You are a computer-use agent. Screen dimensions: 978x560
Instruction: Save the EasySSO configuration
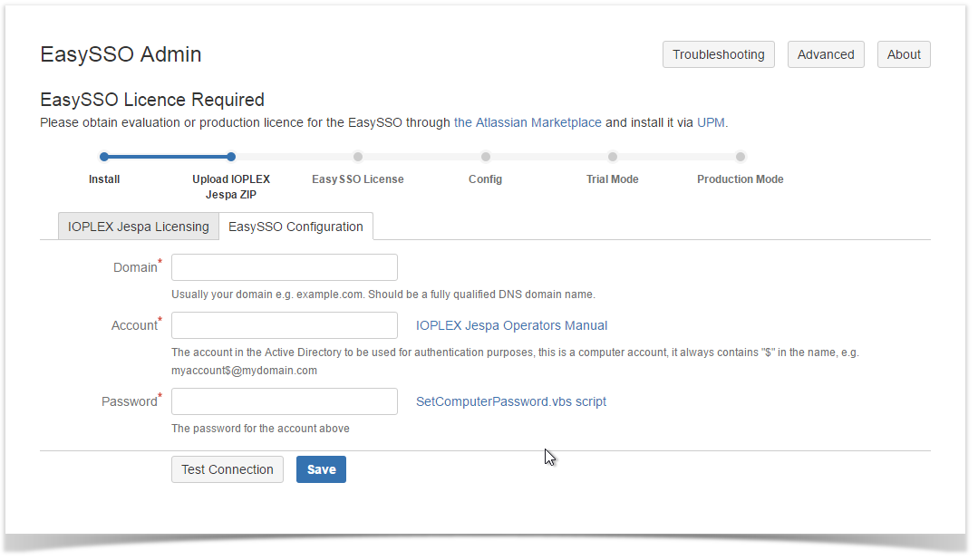tap(321, 469)
